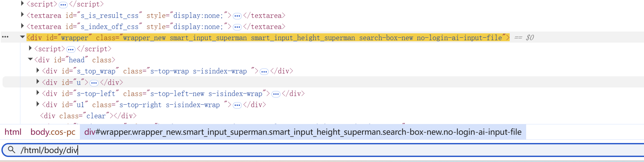Image resolution: width=644 pixels, height=162 pixels.
Task: Open the three-dot actions menu beside wrapper row
Action: (x=5, y=37)
